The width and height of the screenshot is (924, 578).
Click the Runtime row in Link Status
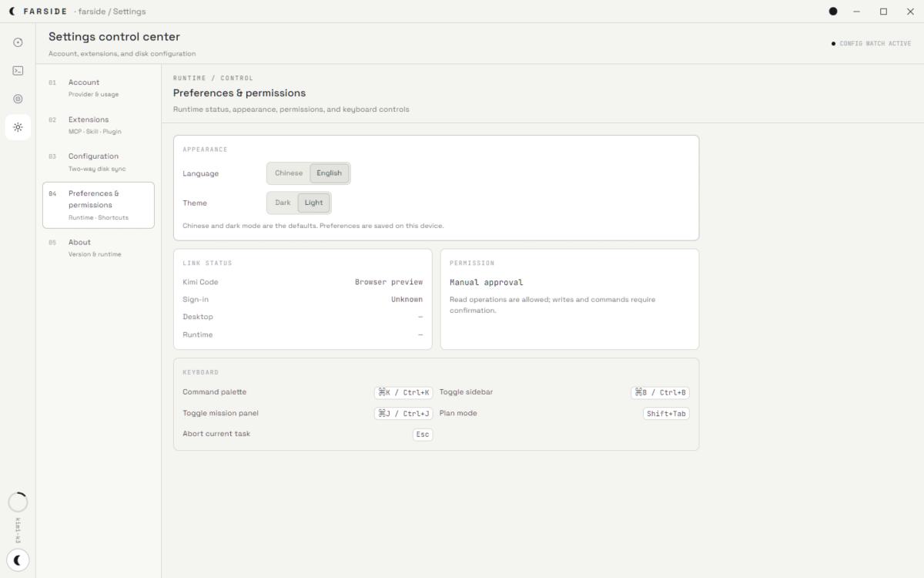(303, 334)
